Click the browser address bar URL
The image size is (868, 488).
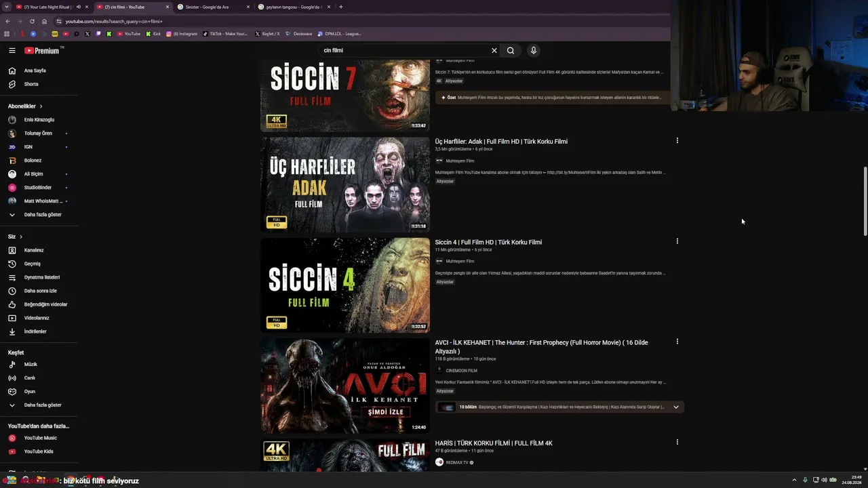tap(114, 21)
